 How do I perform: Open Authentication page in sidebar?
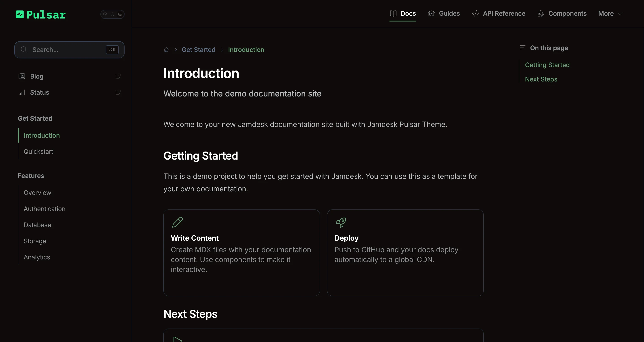click(x=44, y=209)
